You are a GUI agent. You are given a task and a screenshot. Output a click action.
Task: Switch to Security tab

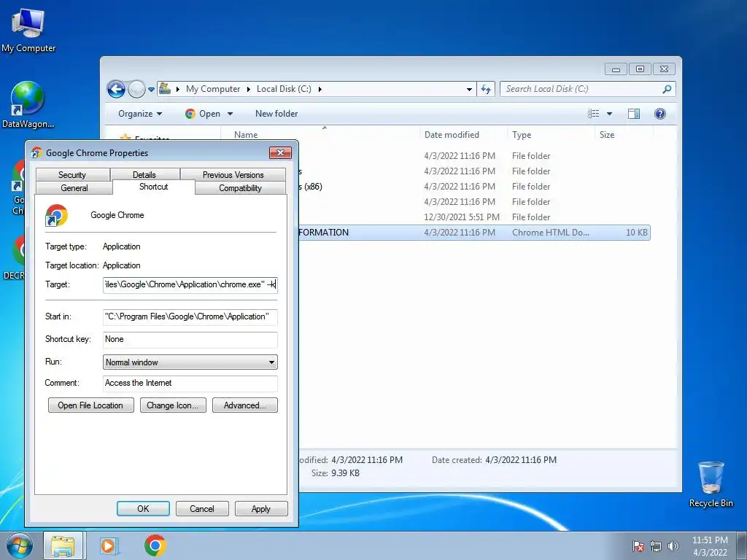click(72, 175)
